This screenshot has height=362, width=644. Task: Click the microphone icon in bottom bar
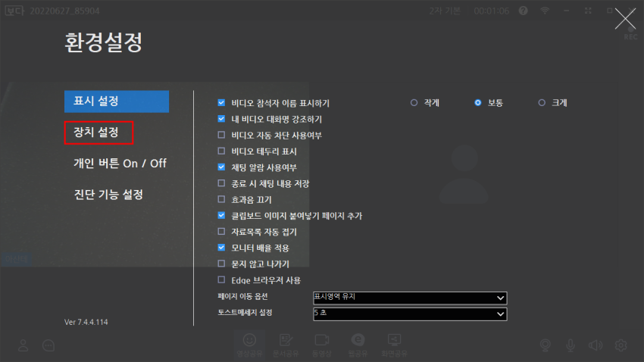click(571, 345)
